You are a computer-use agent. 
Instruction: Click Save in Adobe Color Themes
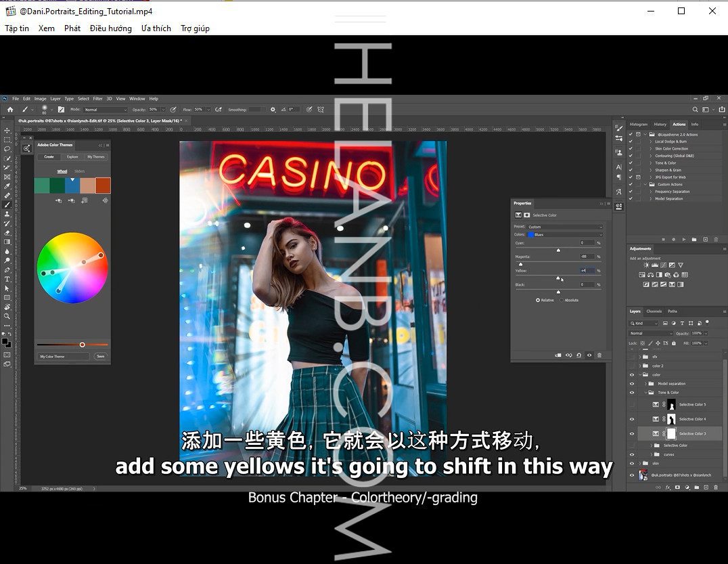(x=100, y=356)
